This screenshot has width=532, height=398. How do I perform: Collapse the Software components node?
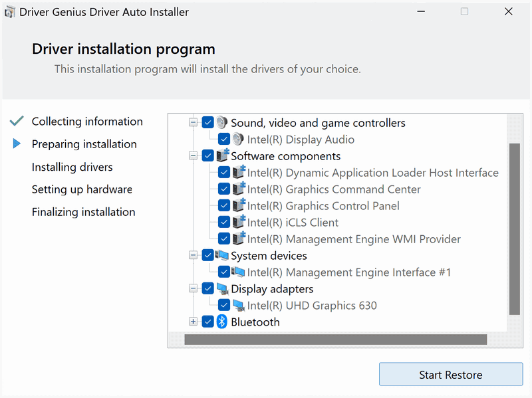pos(193,155)
